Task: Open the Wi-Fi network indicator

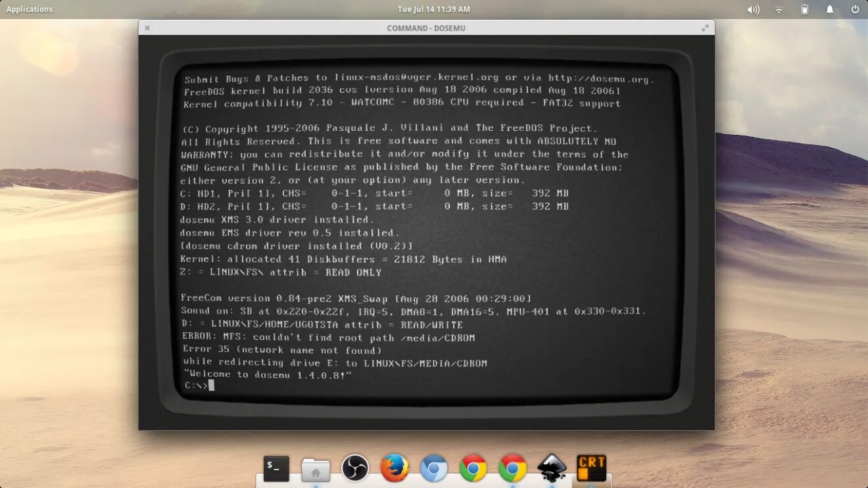Action: [x=779, y=9]
